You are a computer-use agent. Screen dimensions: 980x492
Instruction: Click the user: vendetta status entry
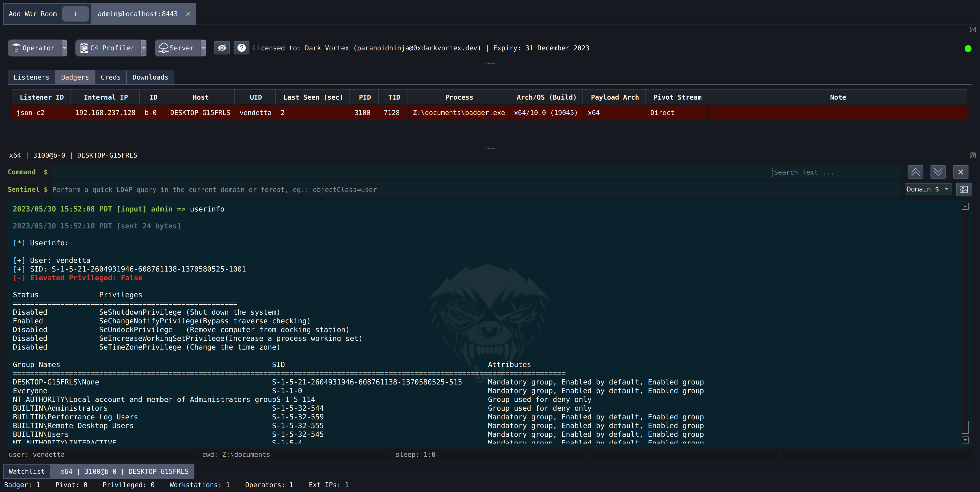[36, 455]
